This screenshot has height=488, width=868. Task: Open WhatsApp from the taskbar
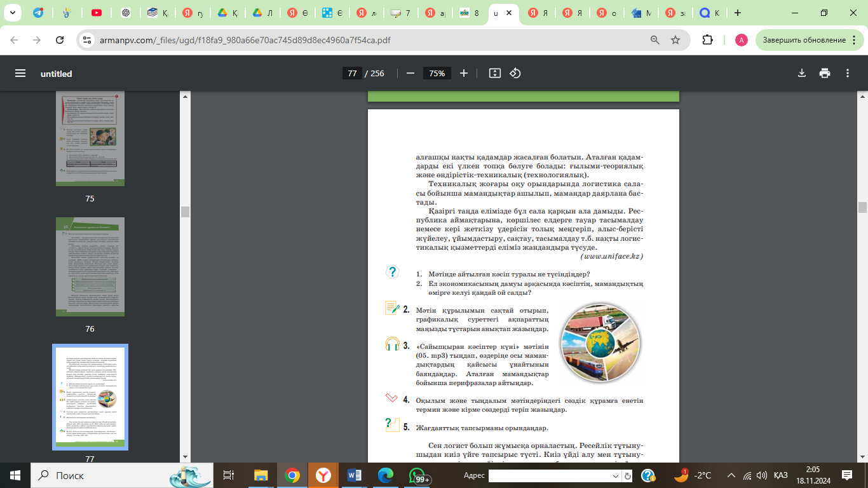tap(417, 475)
